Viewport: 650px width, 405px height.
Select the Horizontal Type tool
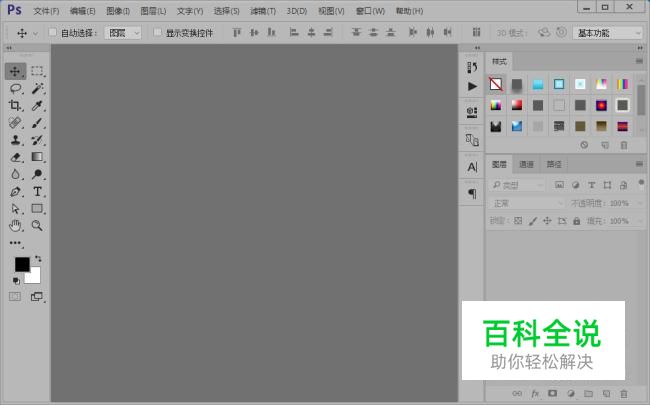(x=37, y=191)
